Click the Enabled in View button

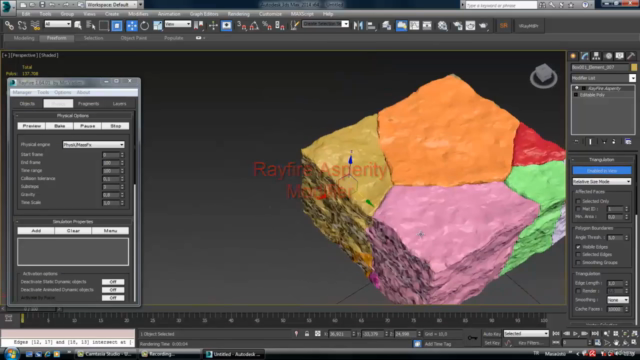point(602,171)
